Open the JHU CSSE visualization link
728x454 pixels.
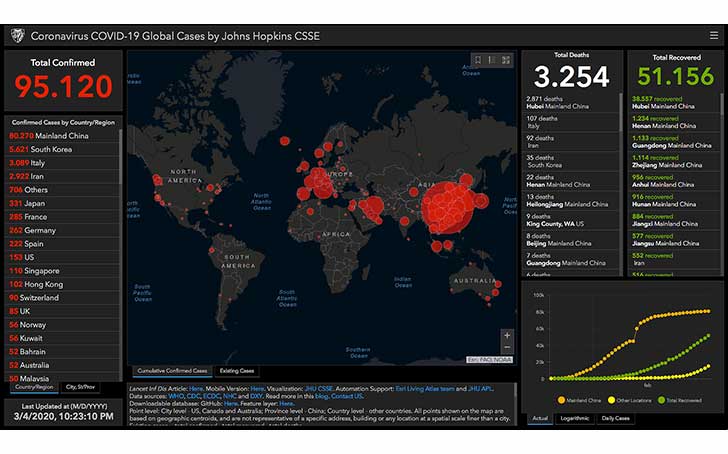[x=318, y=389]
